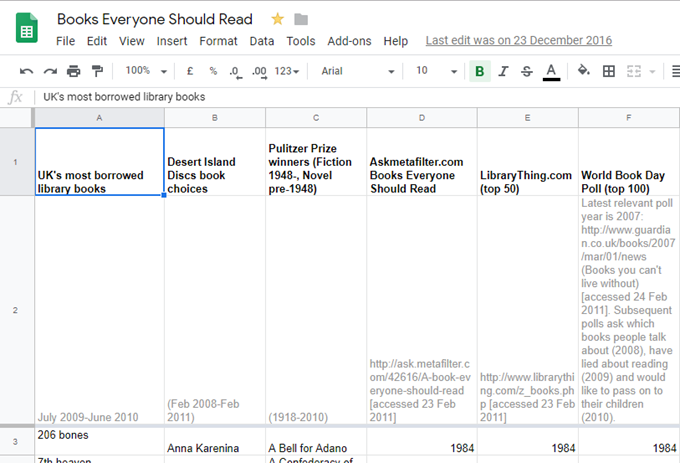Open the fill colour picker
This screenshot has height=463, width=680.
(x=583, y=71)
